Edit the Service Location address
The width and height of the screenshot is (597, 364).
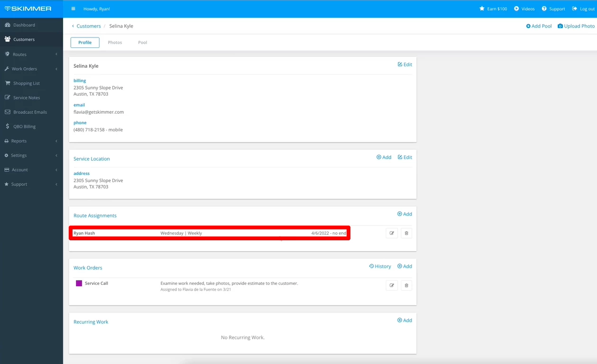click(x=404, y=157)
